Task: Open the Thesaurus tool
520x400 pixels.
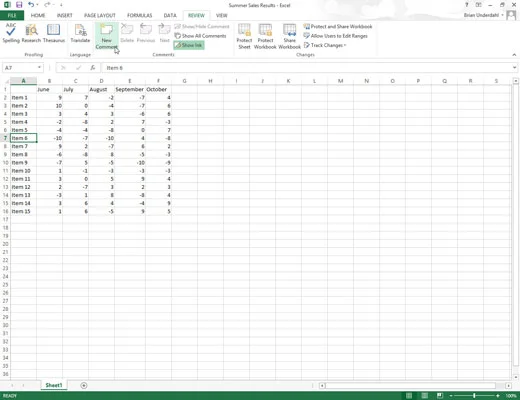Action: coord(54,33)
